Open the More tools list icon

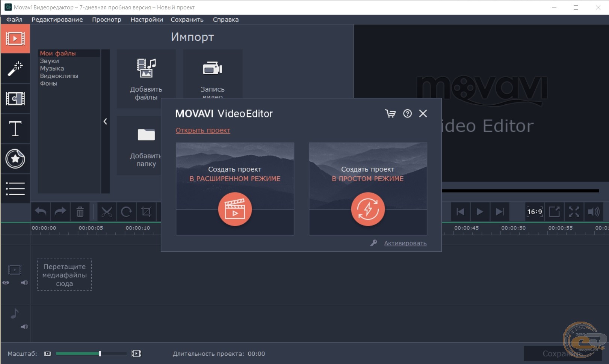[15, 188]
